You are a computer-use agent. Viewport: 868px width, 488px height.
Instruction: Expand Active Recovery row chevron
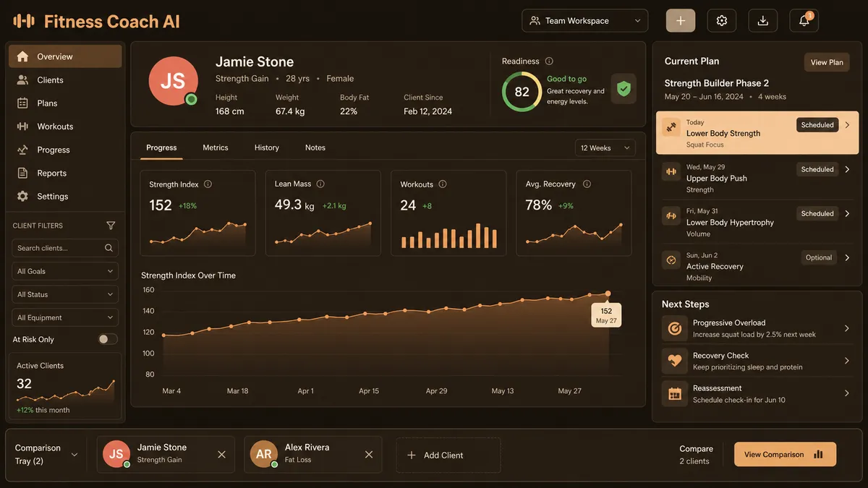tap(848, 257)
